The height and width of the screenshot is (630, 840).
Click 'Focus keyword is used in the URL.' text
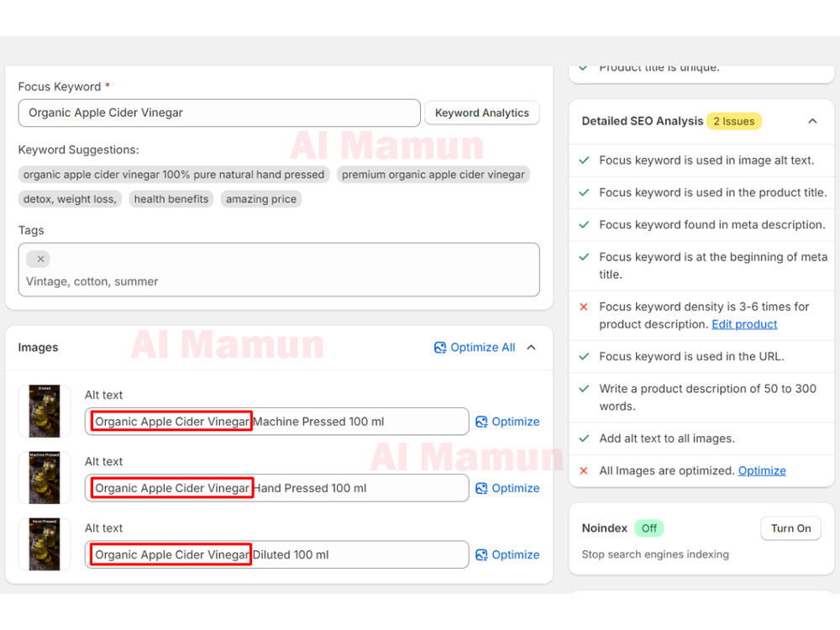[691, 357]
